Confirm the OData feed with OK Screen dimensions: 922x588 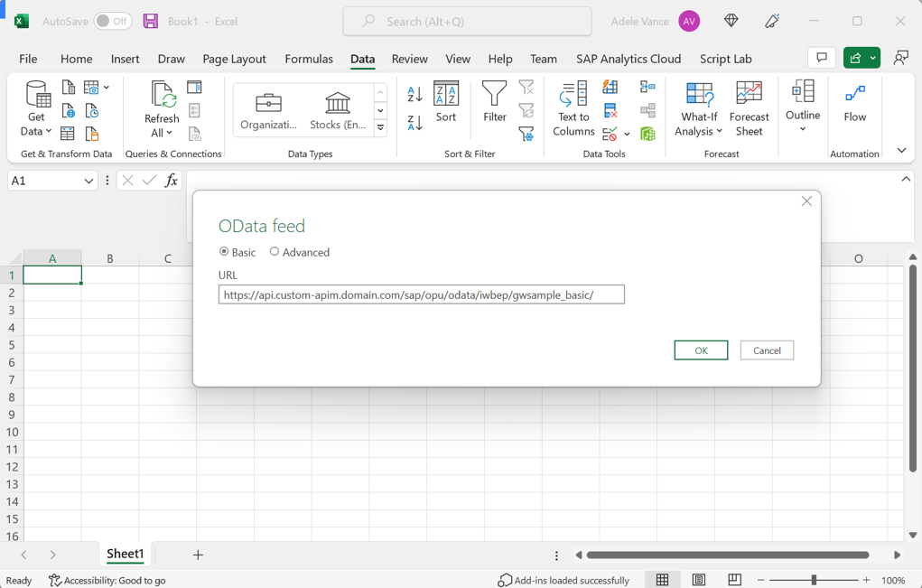701,350
